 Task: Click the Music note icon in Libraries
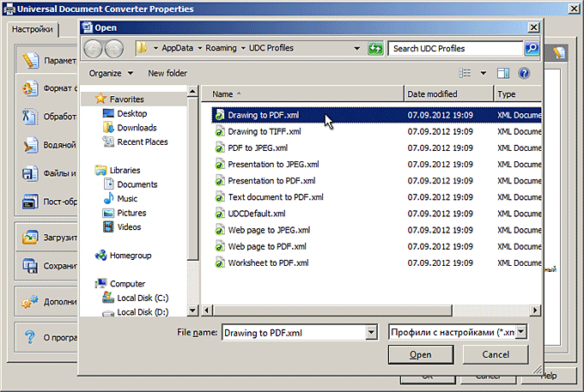(108, 198)
